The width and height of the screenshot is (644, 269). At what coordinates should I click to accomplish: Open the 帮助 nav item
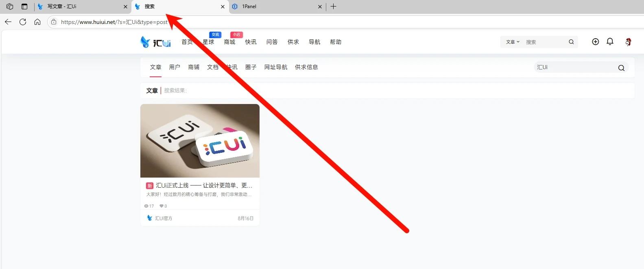(x=336, y=42)
